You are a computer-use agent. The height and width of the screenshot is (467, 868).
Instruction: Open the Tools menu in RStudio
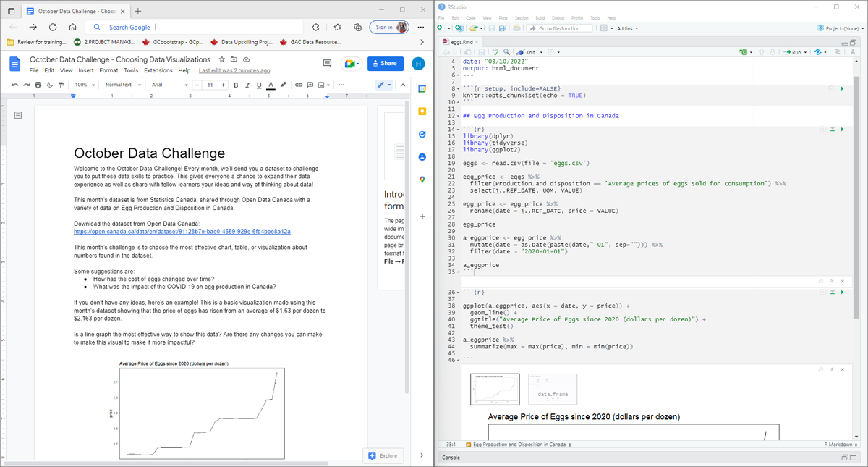coord(595,17)
